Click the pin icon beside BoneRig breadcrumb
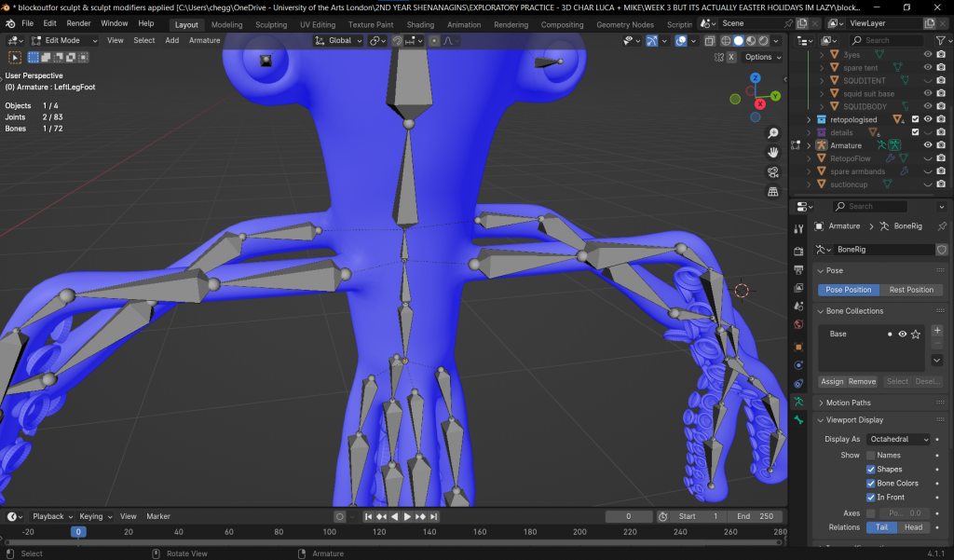The width and height of the screenshot is (954, 560). click(x=942, y=225)
